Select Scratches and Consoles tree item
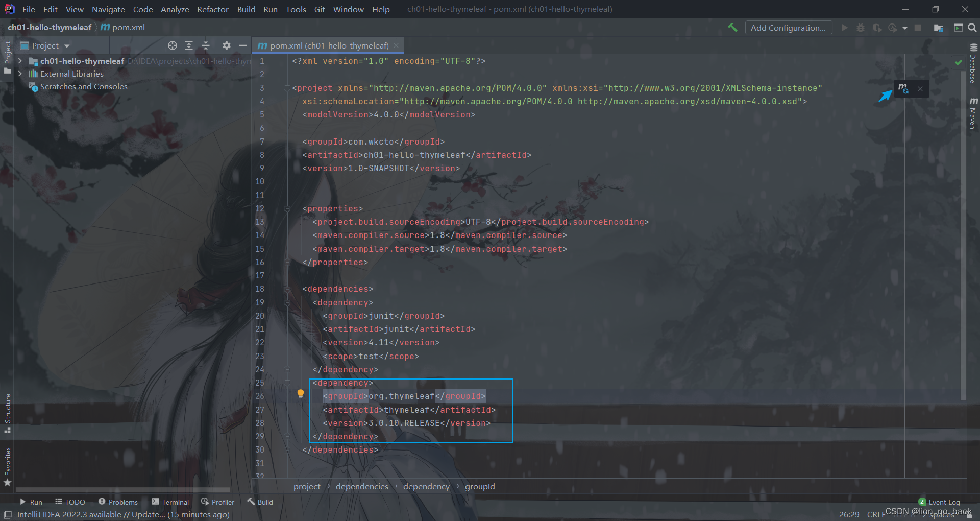 [84, 87]
